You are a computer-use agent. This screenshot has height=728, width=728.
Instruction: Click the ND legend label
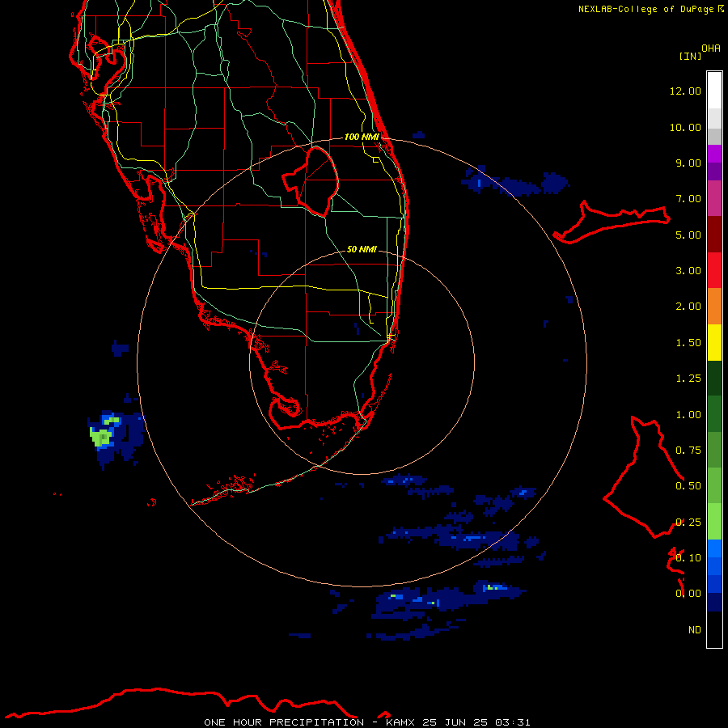coord(695,630)
